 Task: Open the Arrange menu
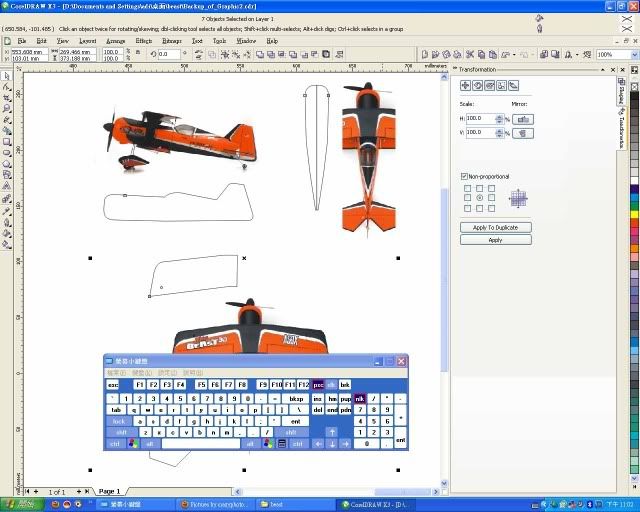pos(116,41)
